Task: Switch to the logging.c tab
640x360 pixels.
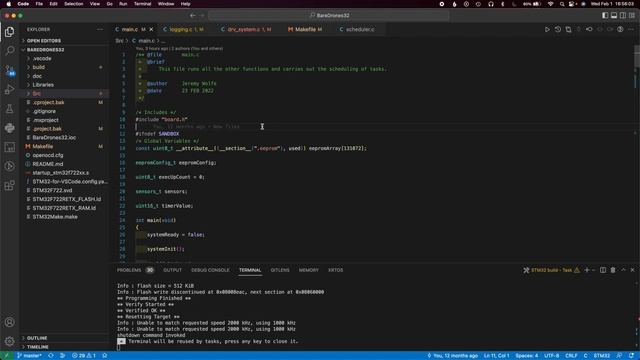Action: pyautogui.click(x=184, y=29)
